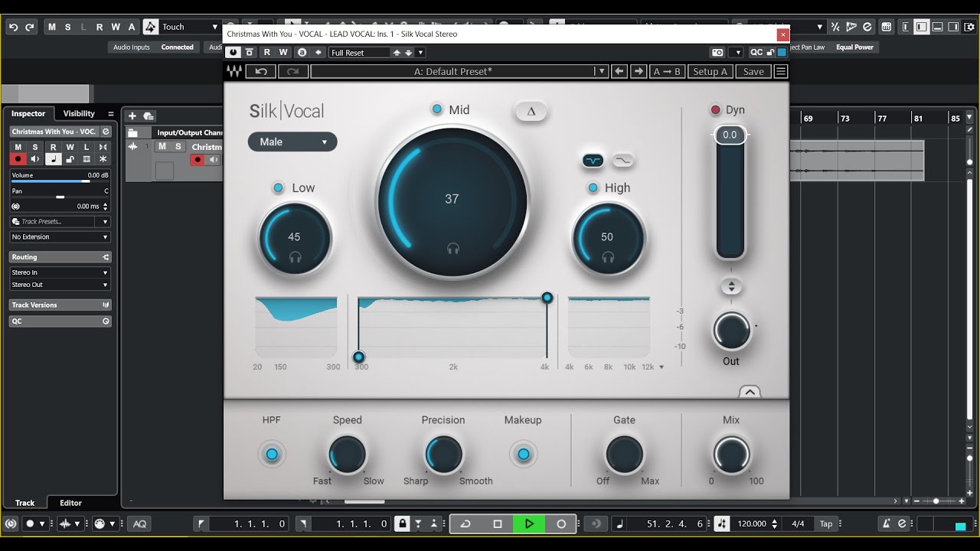Bypass the plugin with the power icon
The image size is (980, 551).
coord(233,52)
